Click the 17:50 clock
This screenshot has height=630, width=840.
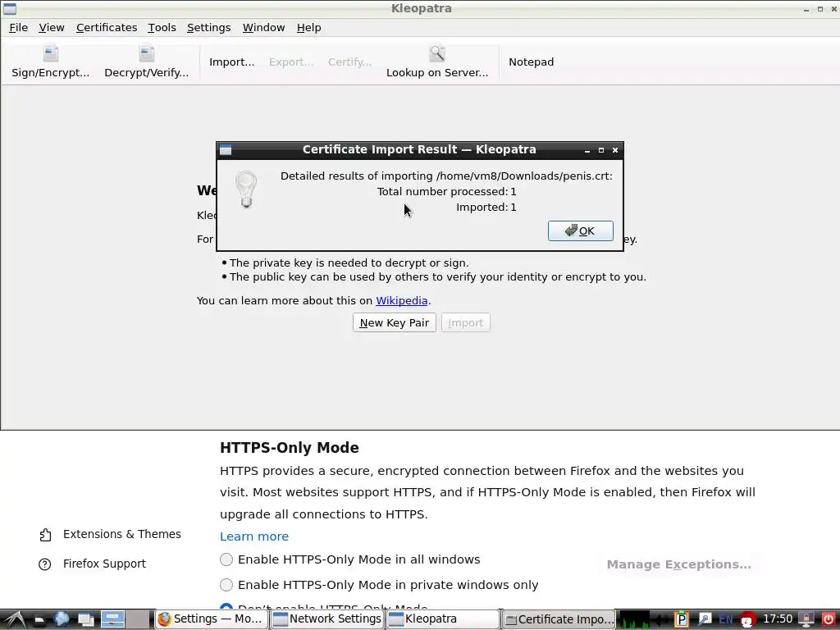point(778,619)
